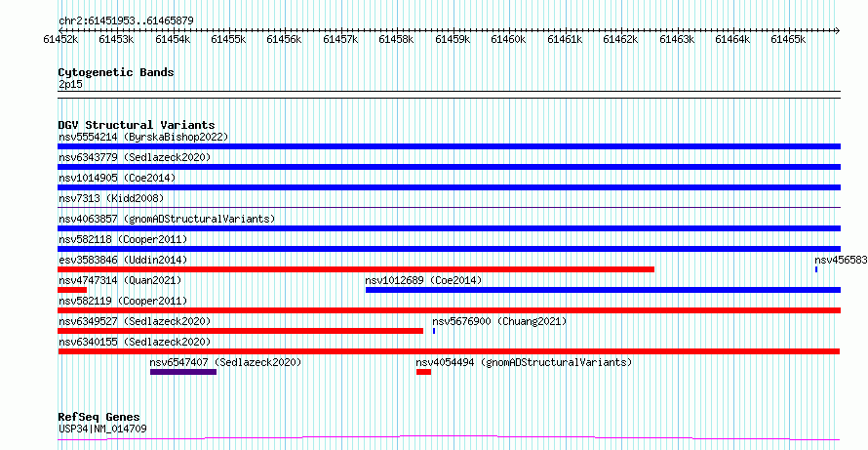This screenshot has height=450, width=868.
Task: Click the 61462k ruler tick label
Action: click(620, 39)
